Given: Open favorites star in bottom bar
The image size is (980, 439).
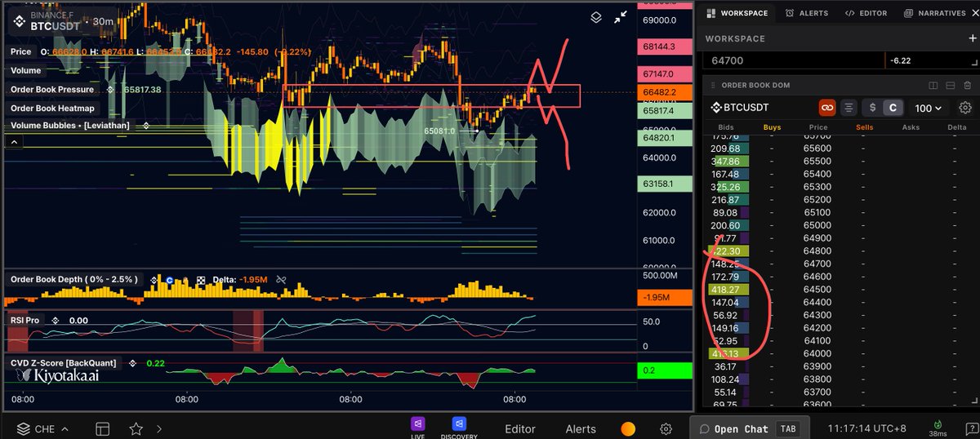Looking at the screenshot, I should [x=136, y=428].
